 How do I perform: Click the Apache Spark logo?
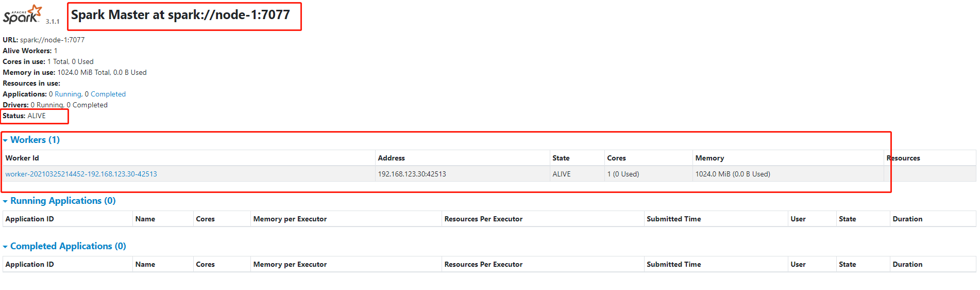click(22, 14)
